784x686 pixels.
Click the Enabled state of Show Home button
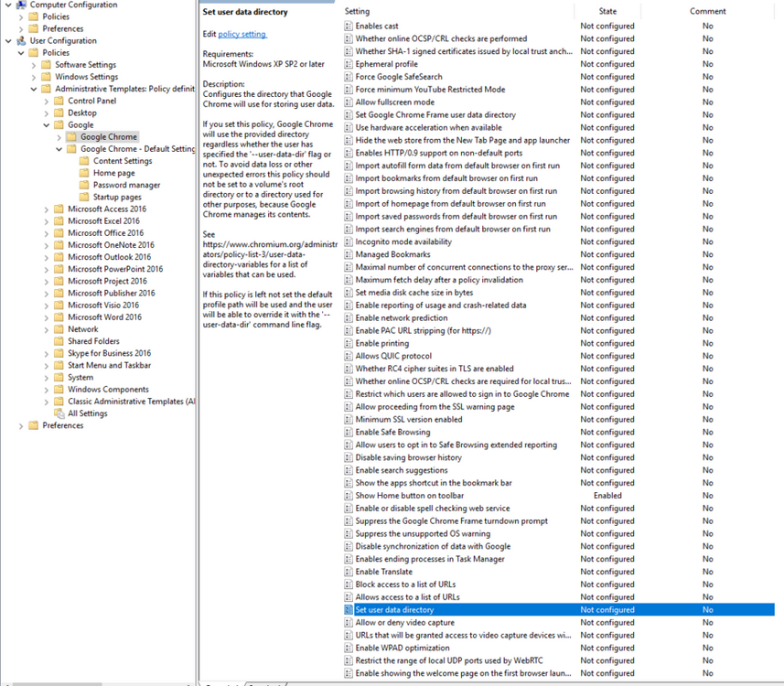[607, 496]
